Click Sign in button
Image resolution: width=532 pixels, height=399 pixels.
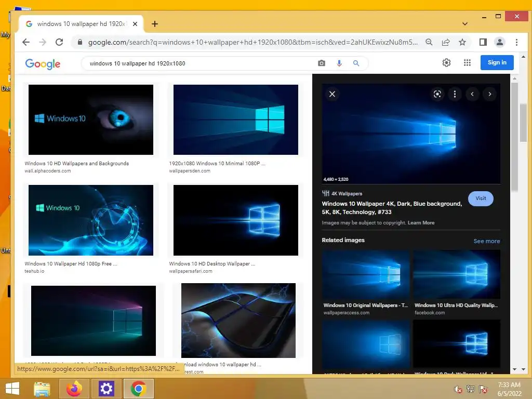pos(497,62)
